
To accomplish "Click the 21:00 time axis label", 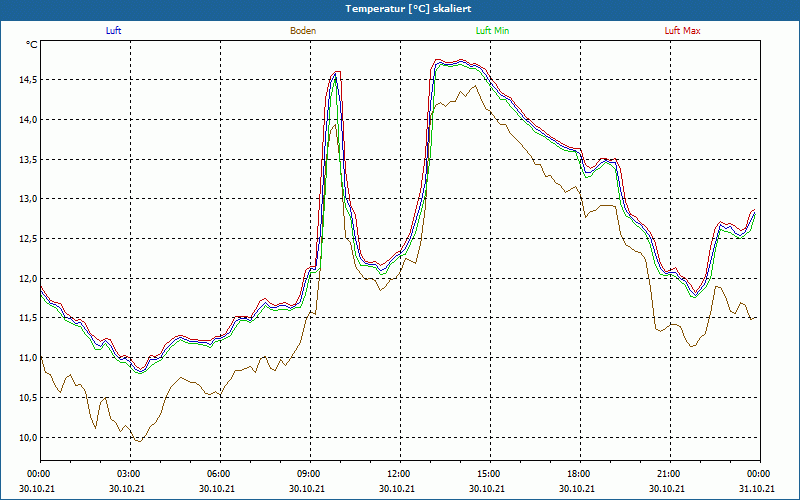I will [x=670, y=474].
